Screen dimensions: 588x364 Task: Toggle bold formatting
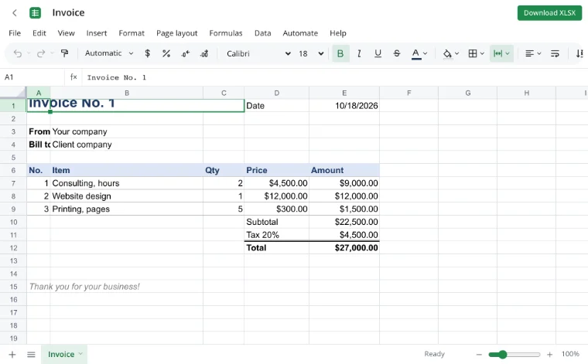[340, 53]
